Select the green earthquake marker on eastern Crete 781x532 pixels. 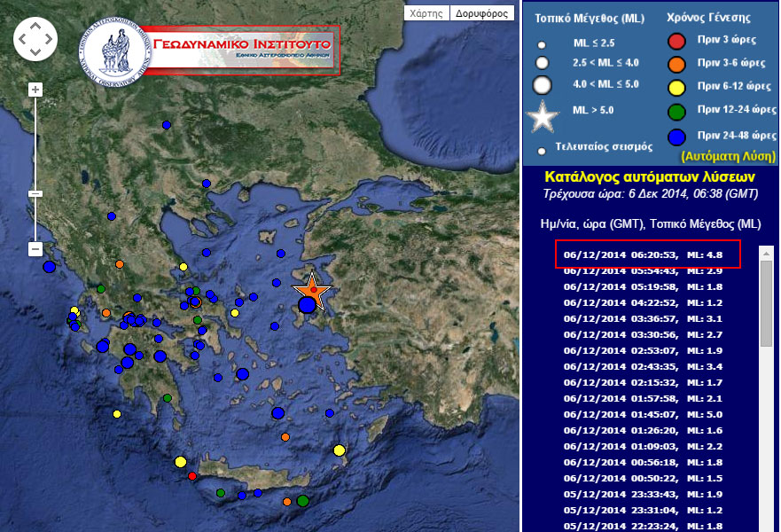[302, 501]
